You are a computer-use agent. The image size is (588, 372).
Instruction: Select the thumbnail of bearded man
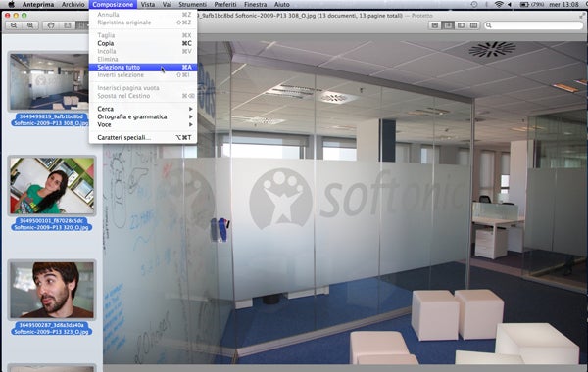(x=52, y=290)
